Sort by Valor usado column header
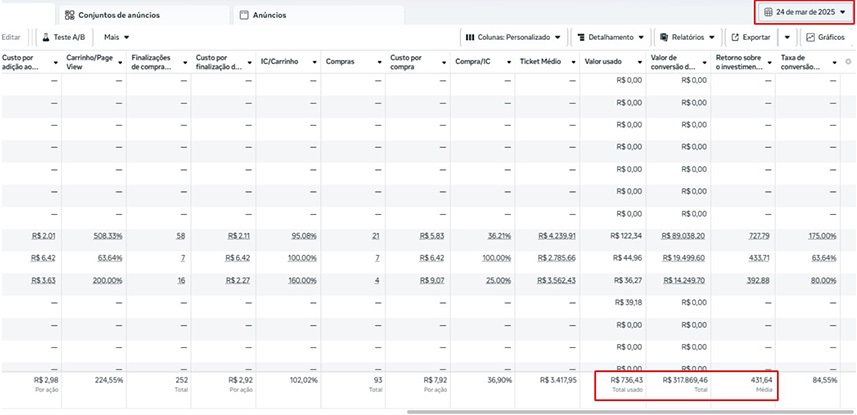This screenshot has height=415, width=857. coord(603,62)
